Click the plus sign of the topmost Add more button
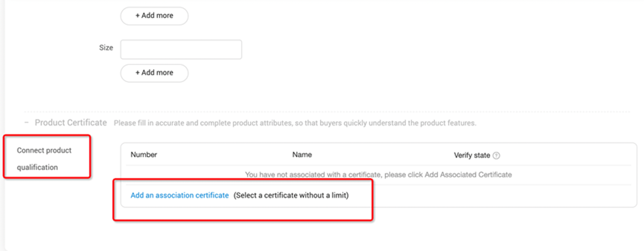Viewport: 644px width, 251px height. pos(138,16)
